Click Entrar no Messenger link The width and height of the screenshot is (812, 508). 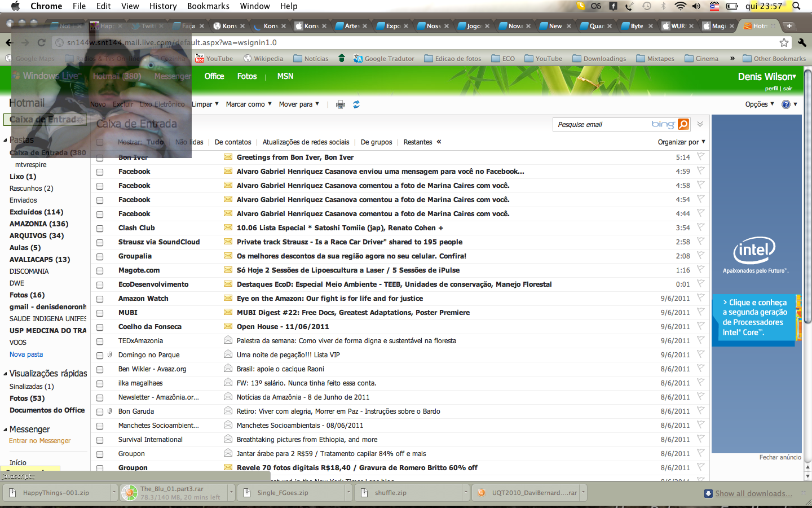pos(39,441)
